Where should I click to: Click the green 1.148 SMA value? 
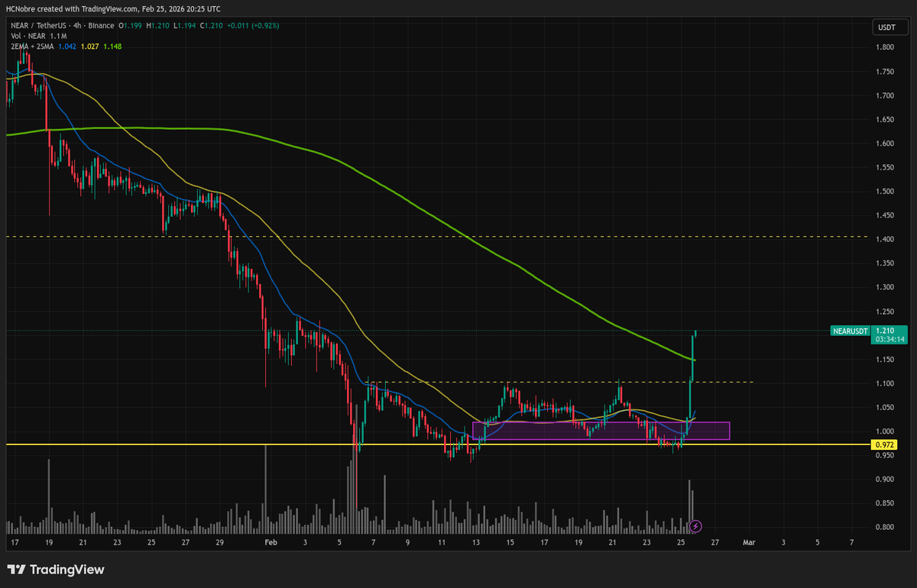point(112,46)
